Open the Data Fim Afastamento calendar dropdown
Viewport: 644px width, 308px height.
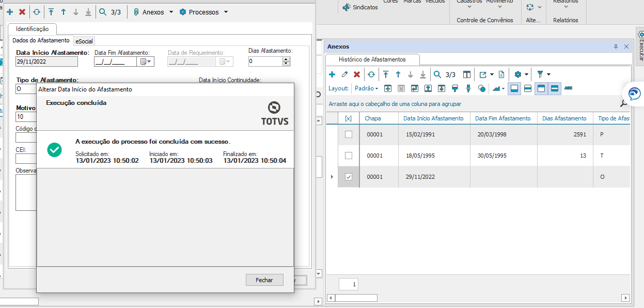146,61
